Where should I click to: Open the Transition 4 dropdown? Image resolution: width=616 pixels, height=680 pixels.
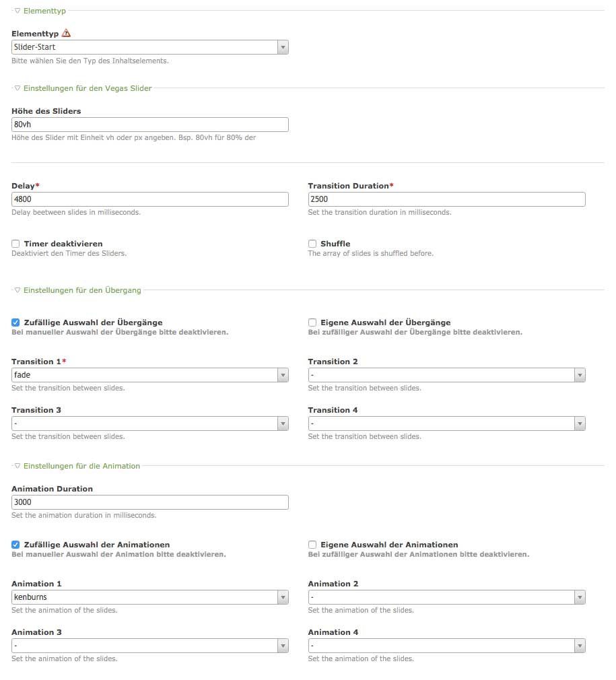coord(446,423)
